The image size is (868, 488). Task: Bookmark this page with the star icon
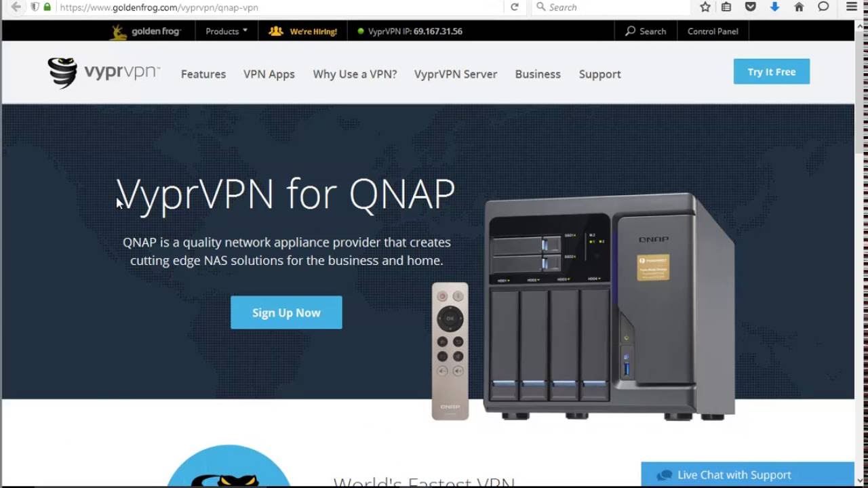705,7
